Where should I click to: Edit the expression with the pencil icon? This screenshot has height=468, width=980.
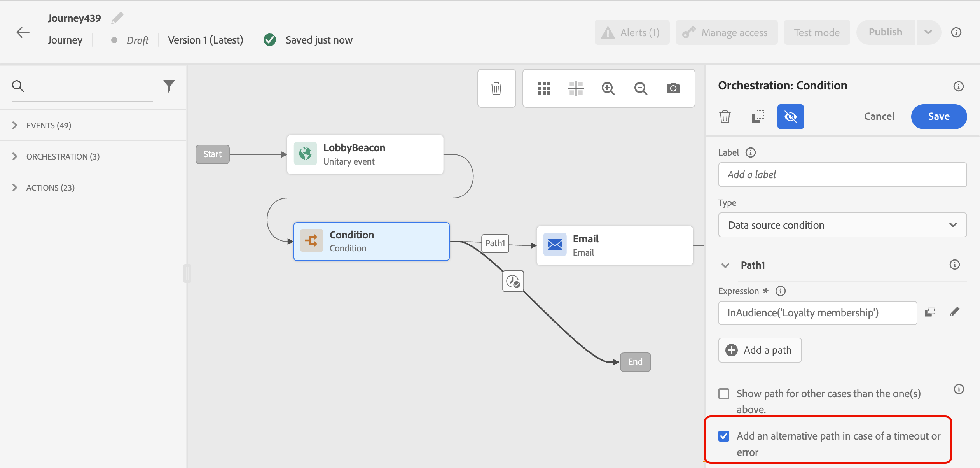[x=954, y=312]
